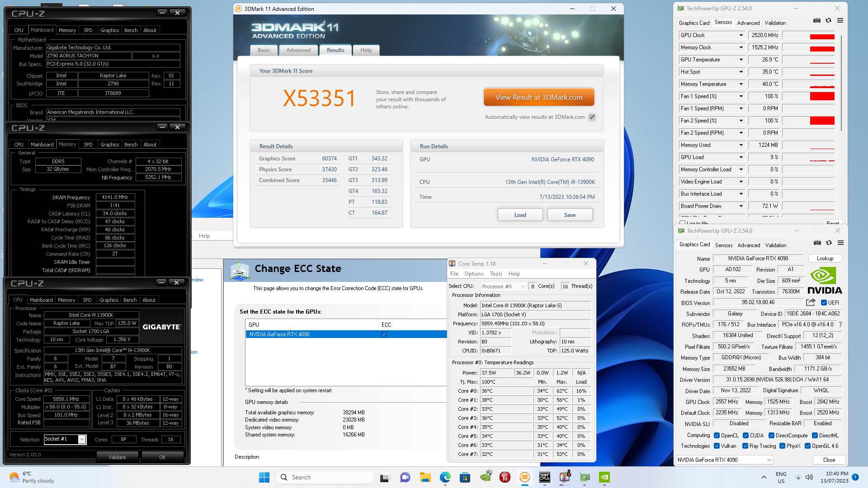Viewport: 868px width, 488px height.
Task: Expand Board Power Draw sensor dropdown
Action: pyautogui.click(x=741, y=206)
